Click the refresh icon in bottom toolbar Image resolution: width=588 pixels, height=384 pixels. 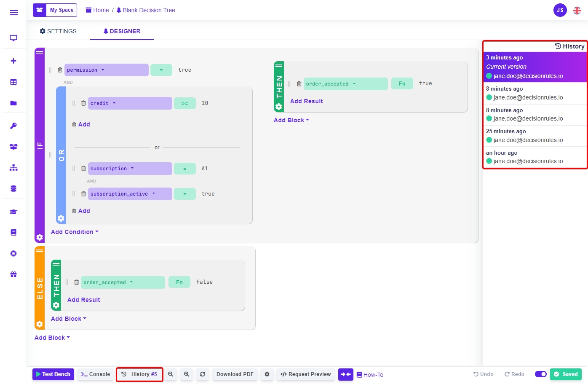click(x=203, y=374)
